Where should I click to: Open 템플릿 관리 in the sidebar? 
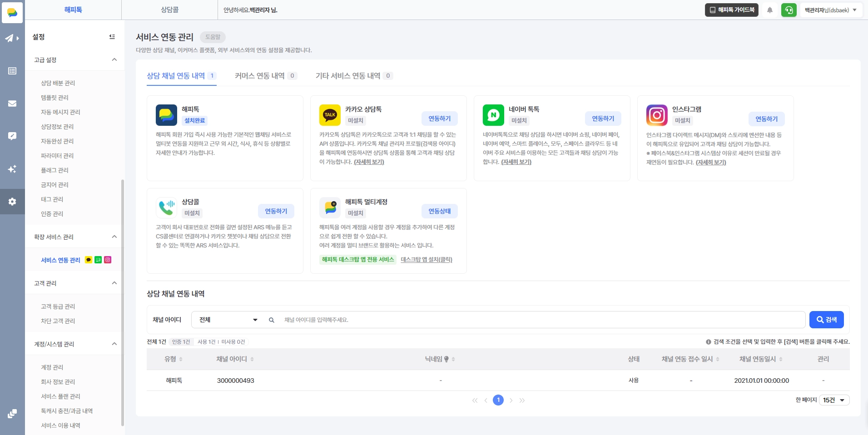[x=55, y=98]
